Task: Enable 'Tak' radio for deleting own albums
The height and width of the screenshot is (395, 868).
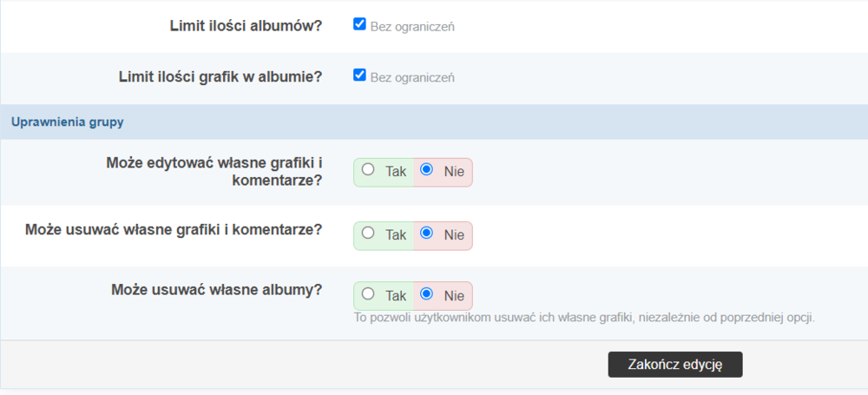Action: [368, 293]
